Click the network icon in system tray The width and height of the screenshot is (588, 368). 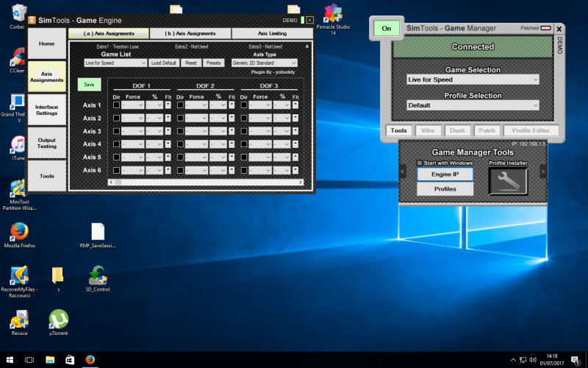(x=523, y=360)
